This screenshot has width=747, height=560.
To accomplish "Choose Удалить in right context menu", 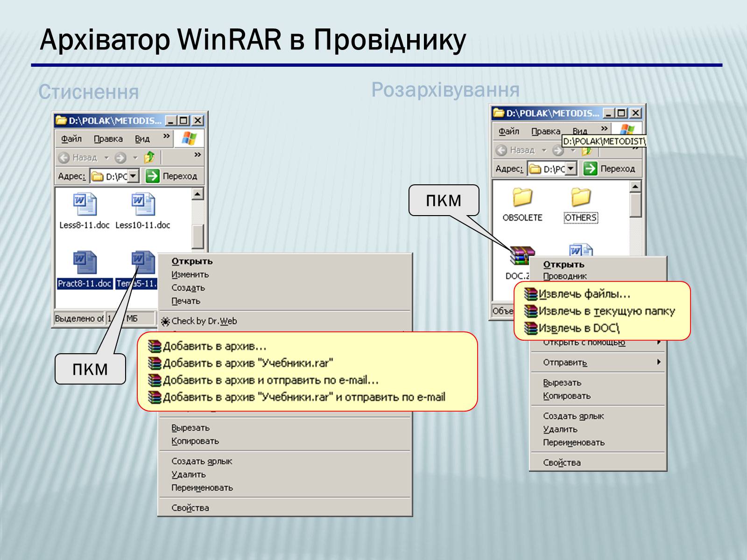I will click(x=560, y=429).
